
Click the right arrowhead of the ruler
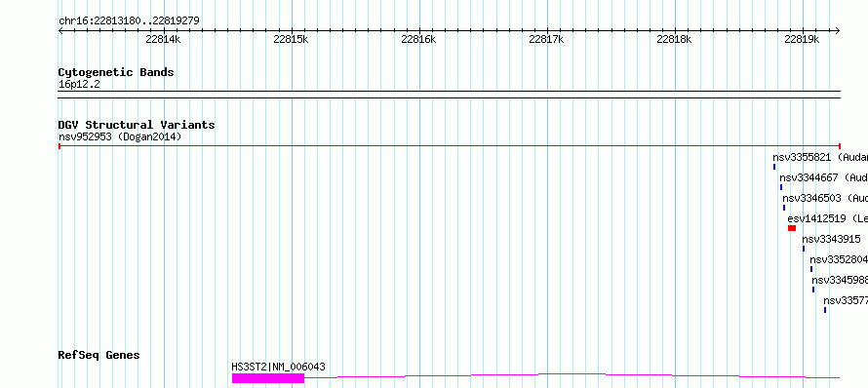click(838, 31)
